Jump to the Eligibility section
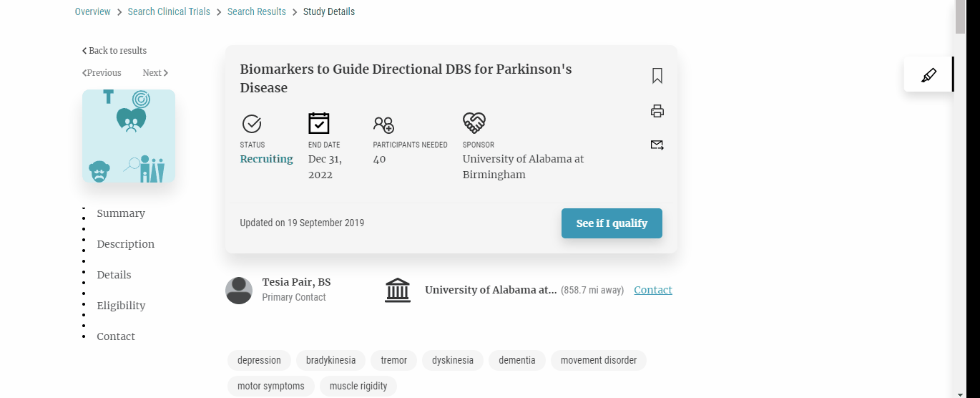The width and height of the screenshot is (980, 398). [x=121, y=306]
